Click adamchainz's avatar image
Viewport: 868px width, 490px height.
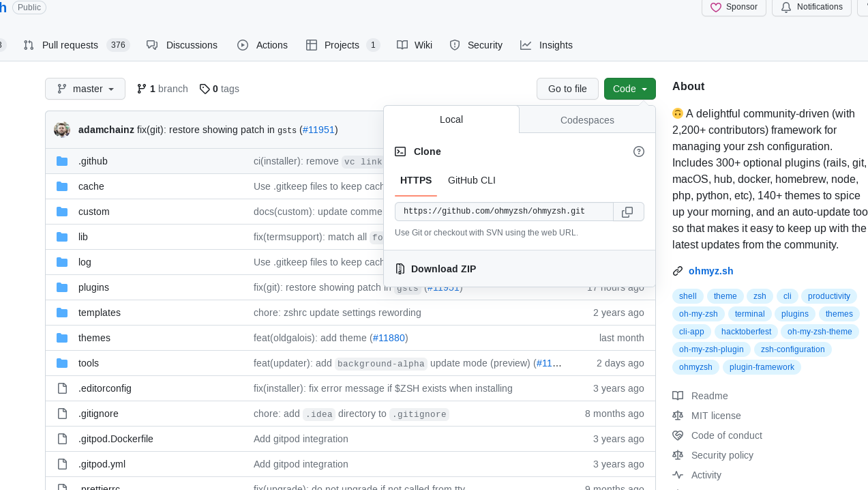coord(62,130)
